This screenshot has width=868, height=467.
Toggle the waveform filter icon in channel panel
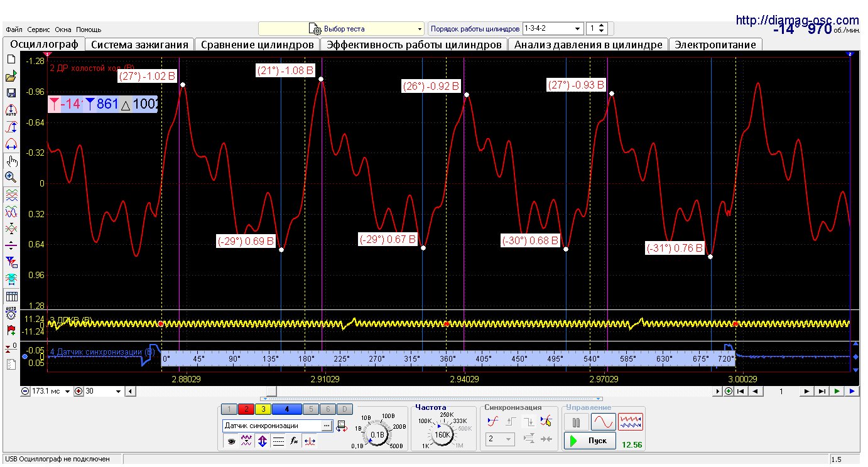(247, 441)
